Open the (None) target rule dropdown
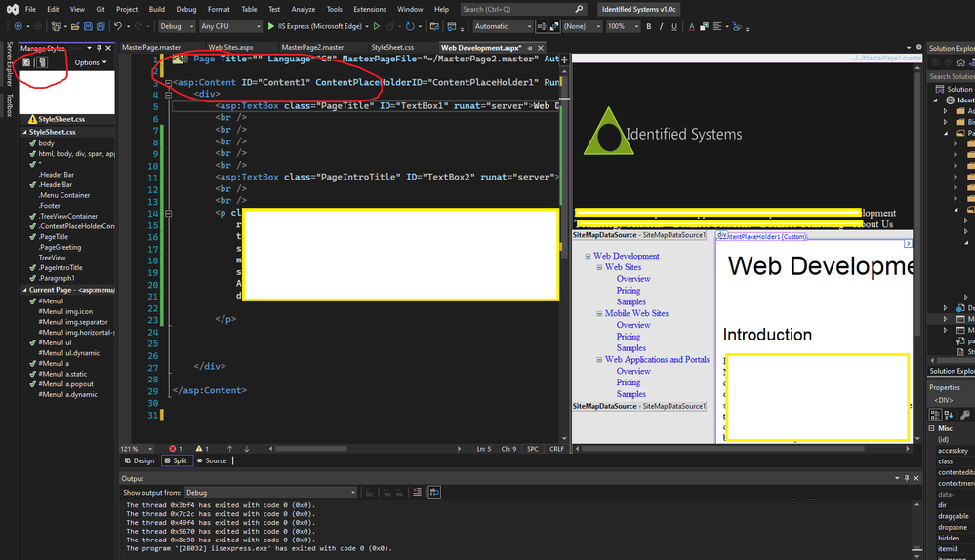The height and width of the screenshot is (560, 975). [x=582, y=26]
